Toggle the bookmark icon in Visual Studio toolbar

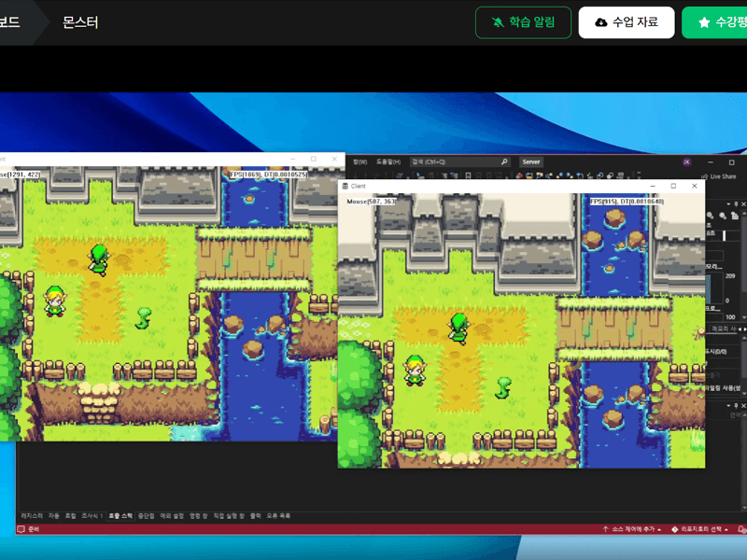468,175
